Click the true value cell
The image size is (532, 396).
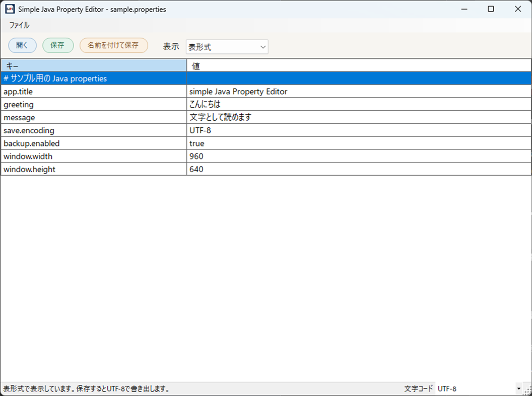click(359, 143)
